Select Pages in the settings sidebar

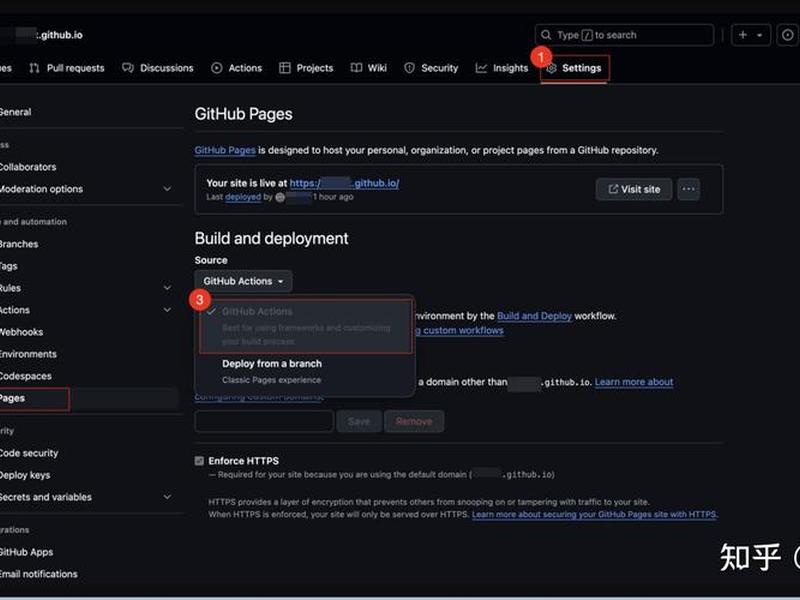[34, 399]
